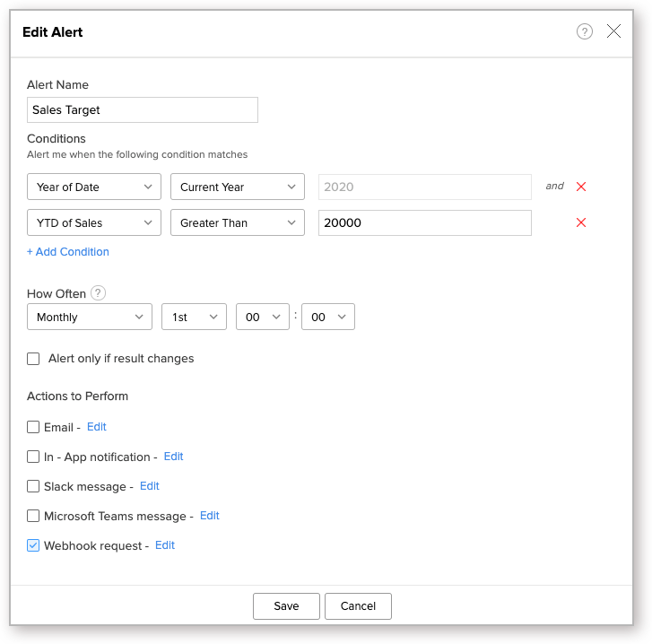Uncheck the Webhook request checkbox
The width and height of the screenshot is (652, 644).
pos(33,545)
